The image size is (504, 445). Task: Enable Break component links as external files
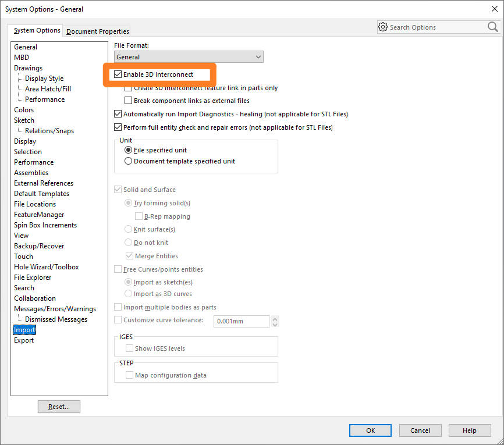129,101
